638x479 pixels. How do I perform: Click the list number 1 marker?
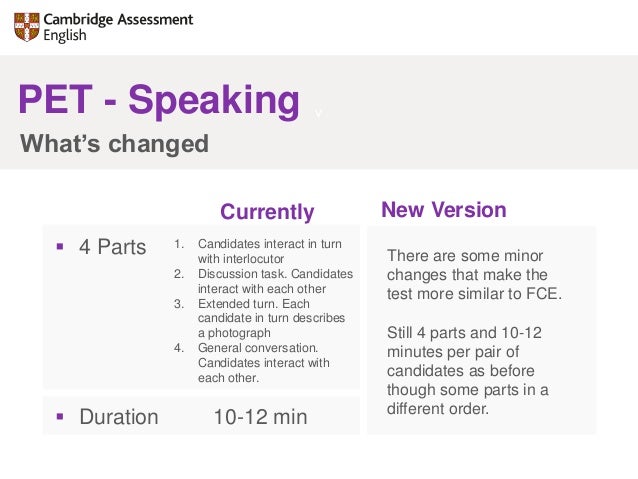tap(179, 244)
